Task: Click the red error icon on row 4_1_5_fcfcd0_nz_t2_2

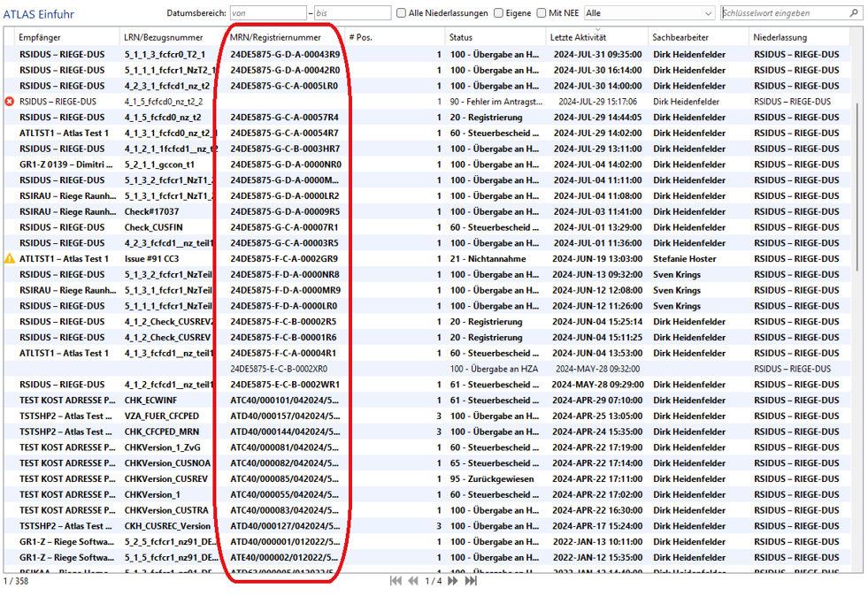Action: [x=10, y=102]
